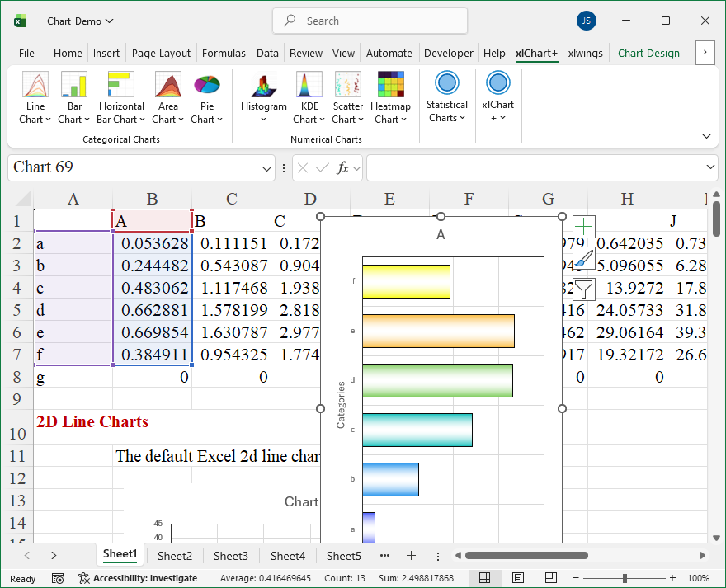Click Accessibility: Investigate in status bar
Viewport: 726px width, 588px height.
(x=137, y=578)
